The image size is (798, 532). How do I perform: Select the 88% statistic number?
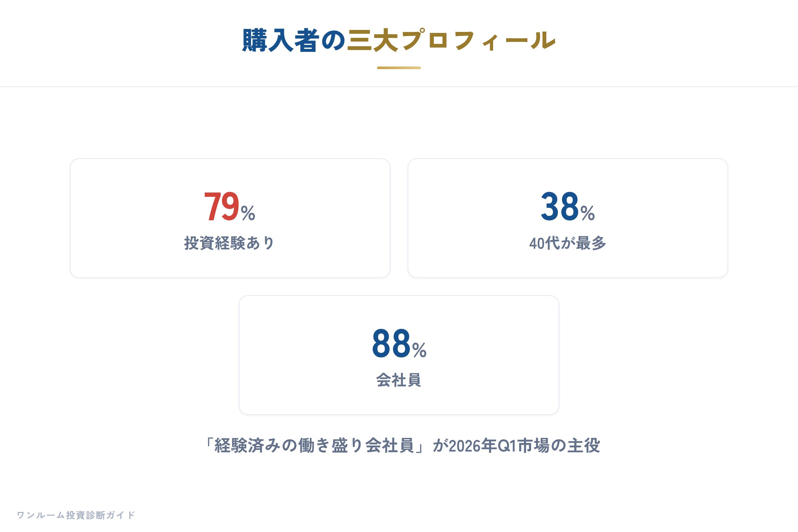tap(399, 343)
